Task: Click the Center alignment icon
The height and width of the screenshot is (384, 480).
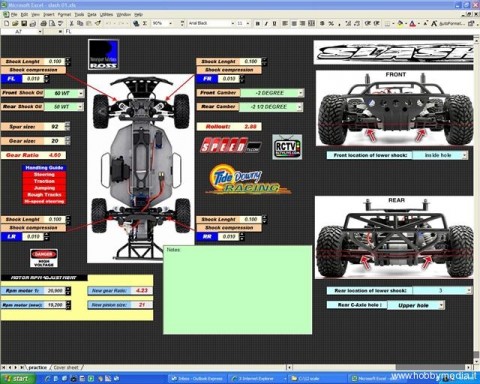Action: click(x=294, y=23)
